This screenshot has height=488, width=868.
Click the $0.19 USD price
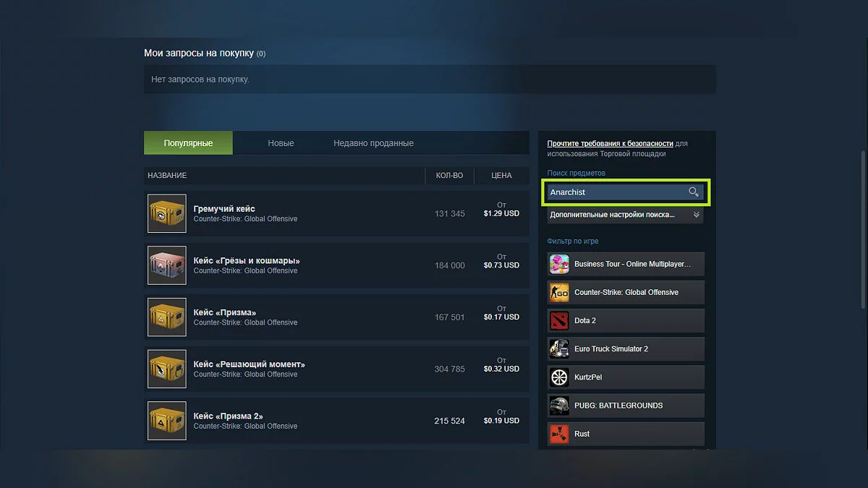[x=501, y=421]
